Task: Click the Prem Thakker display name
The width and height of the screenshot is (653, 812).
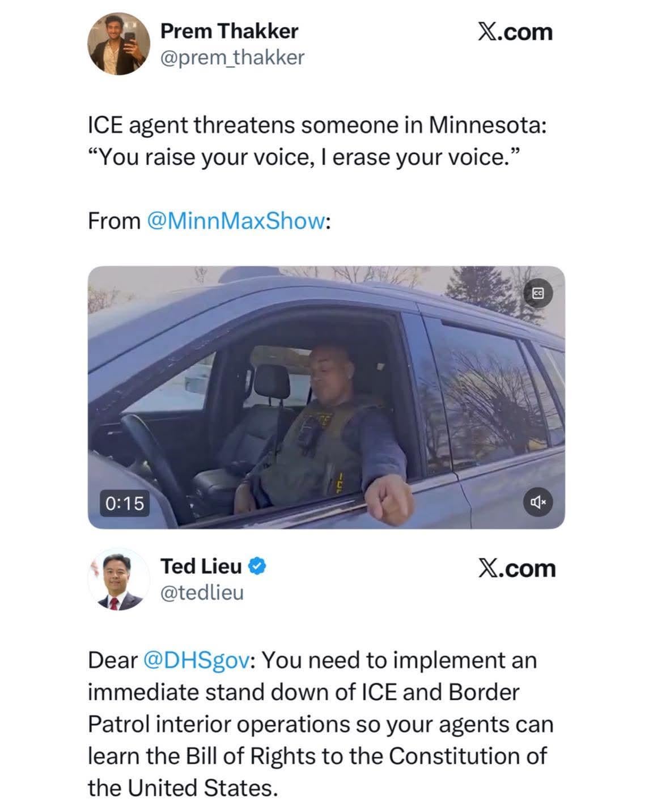Action: pos(229,31)
